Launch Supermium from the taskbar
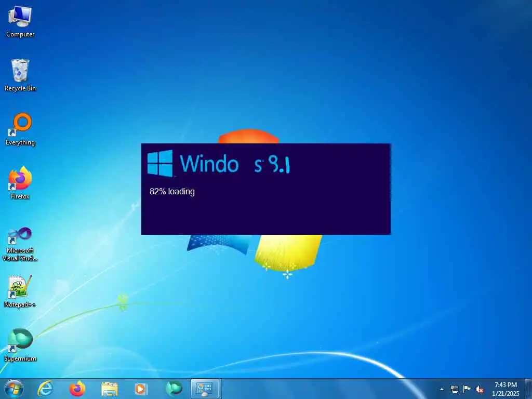Image resolution: width=532 pixels, height=399 pixels. pos(174,389)
